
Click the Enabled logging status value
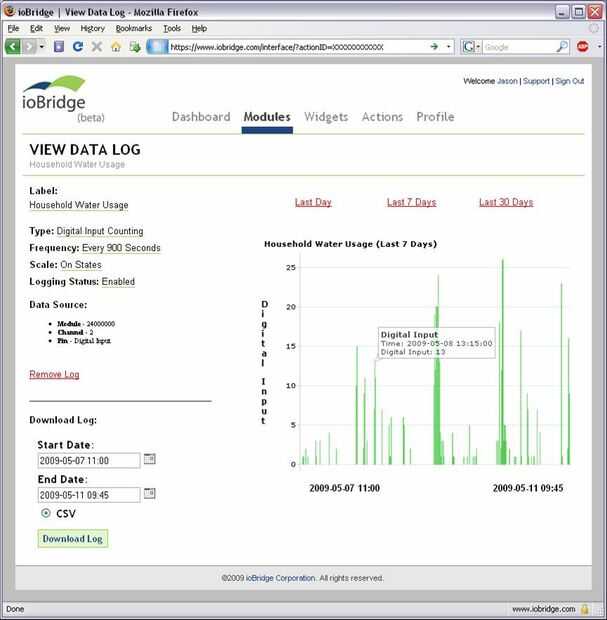(118, 282)
